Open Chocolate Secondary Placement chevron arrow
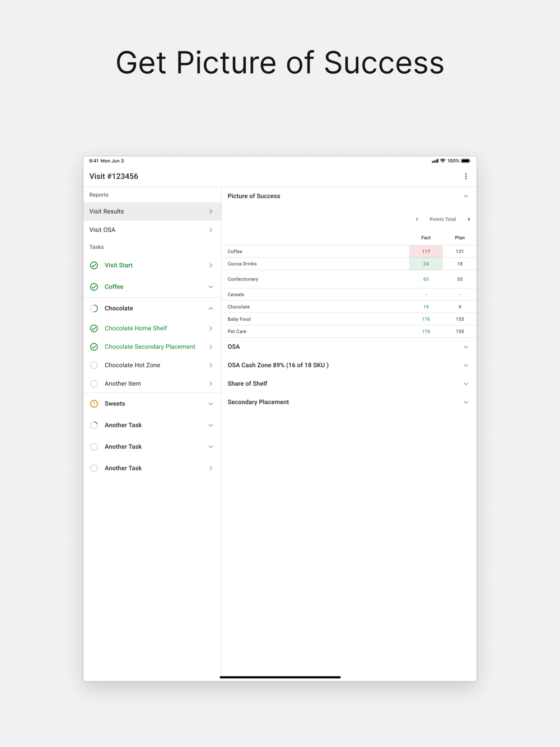The image size is (560, 747). 211,347
